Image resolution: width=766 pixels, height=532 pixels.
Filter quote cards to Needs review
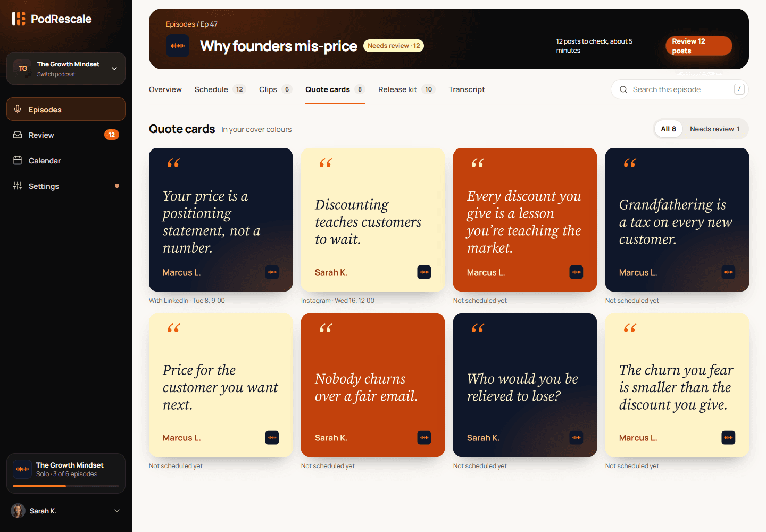[x=714, y=129]
